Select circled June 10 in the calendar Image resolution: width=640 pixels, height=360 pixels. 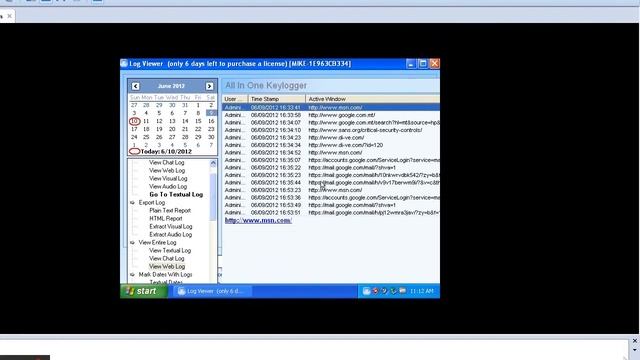(134, 121)
